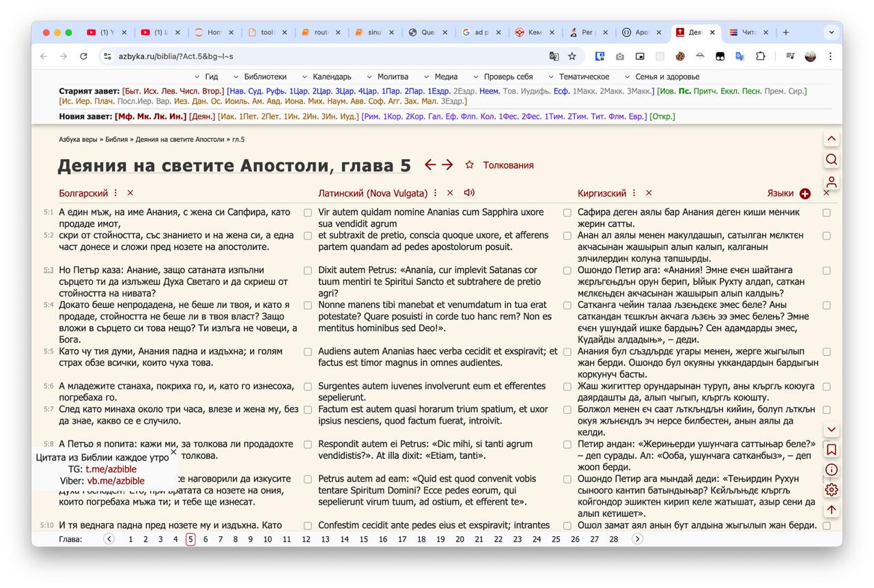
Task: Open the search icon in right sidebar
Action: (x=832, y=159)
